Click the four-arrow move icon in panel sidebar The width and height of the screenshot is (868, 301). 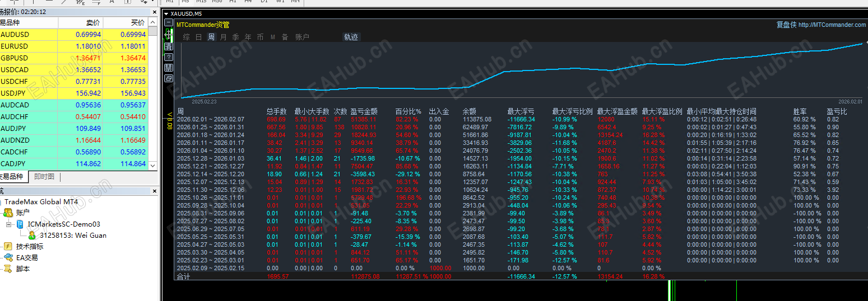pyautogui.click(x=169, y=35)
